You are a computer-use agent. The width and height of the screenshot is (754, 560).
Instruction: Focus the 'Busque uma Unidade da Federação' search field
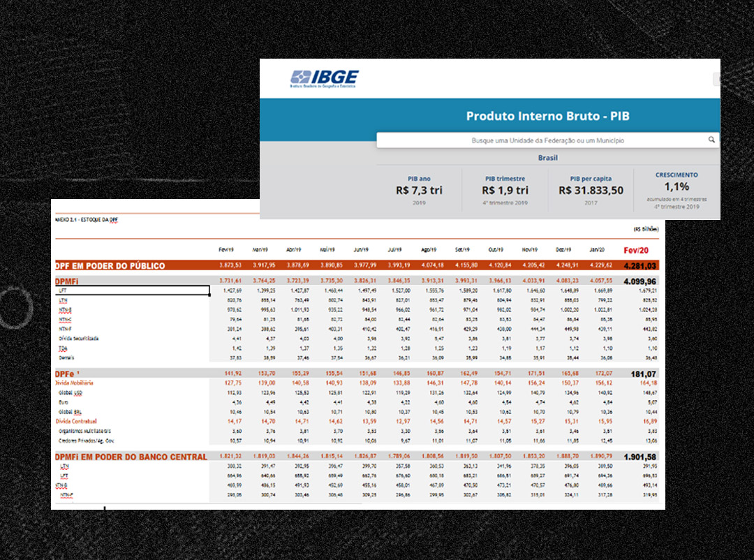click(548, 140)
